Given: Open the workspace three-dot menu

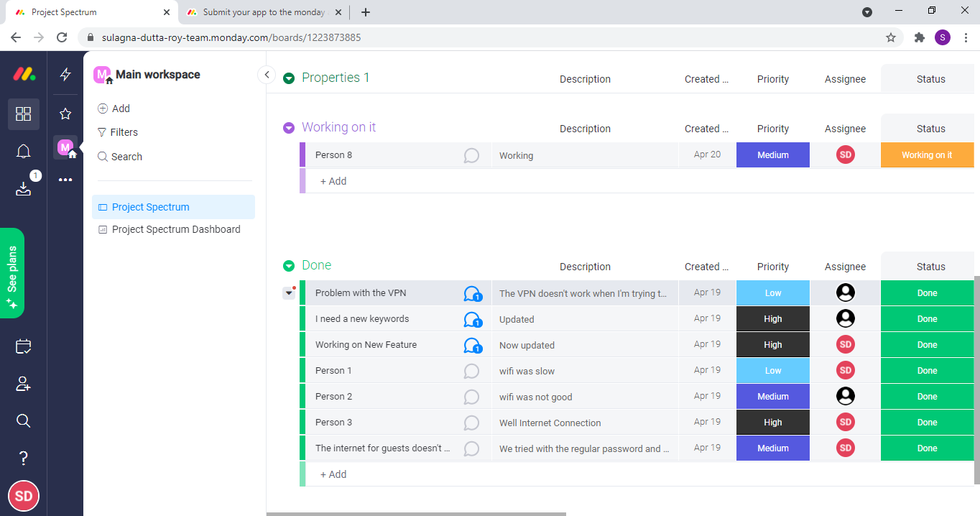Looking at the screenshot, I should coord(65,180).
